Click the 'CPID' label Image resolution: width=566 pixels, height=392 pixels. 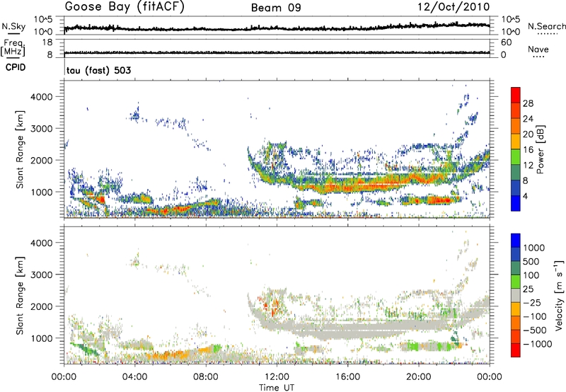click(x=16, y=67)
